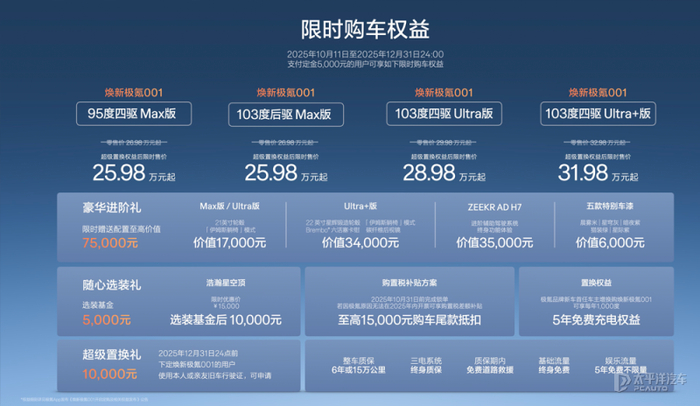The width and height of the screenshot is (700, 406).
Task: Click the 免费道路救援 text
Action: pos(490,370)
